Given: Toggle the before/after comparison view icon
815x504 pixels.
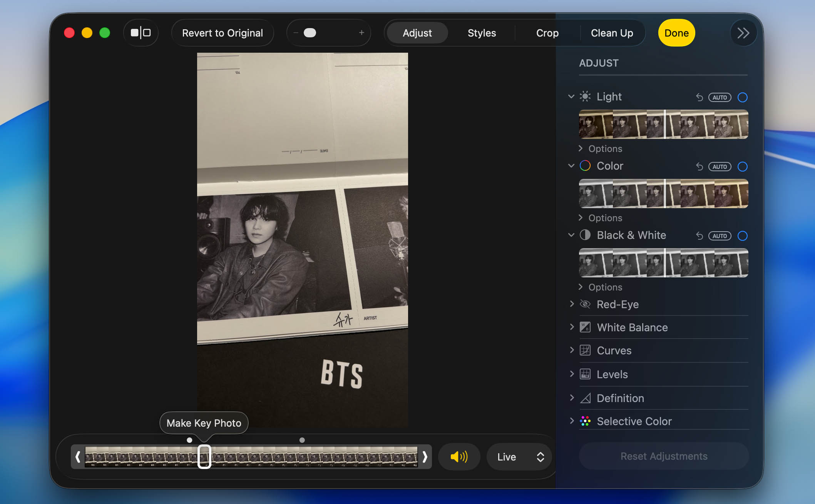Looking at the screenshot, I should (141, 33).
